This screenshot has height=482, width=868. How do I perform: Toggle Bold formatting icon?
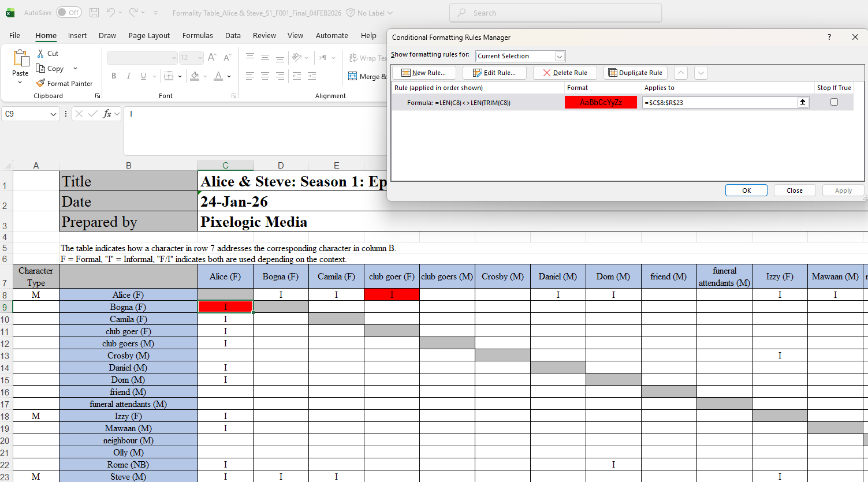(x=114, y=76)
